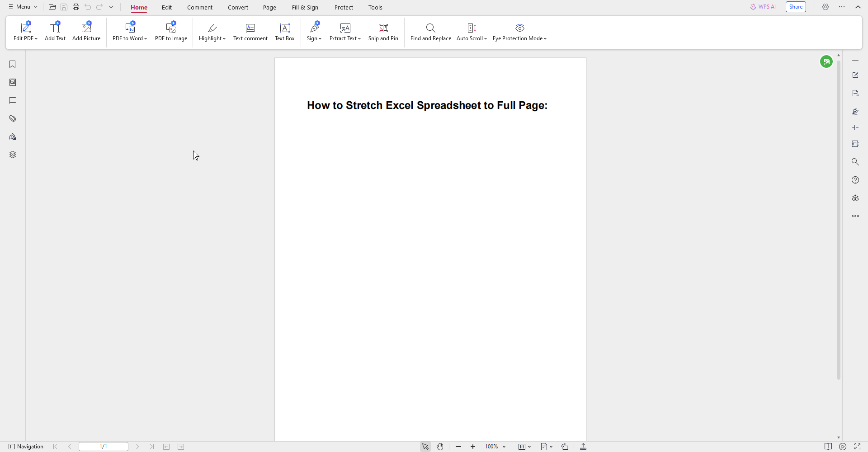Open the zoom percentage dropdown
868x452 pixels.
pyautogui.click(x=503, y=447)
